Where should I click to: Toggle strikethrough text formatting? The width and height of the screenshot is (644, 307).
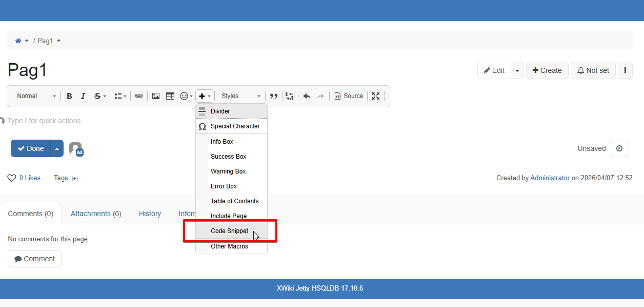coord(97,96)
